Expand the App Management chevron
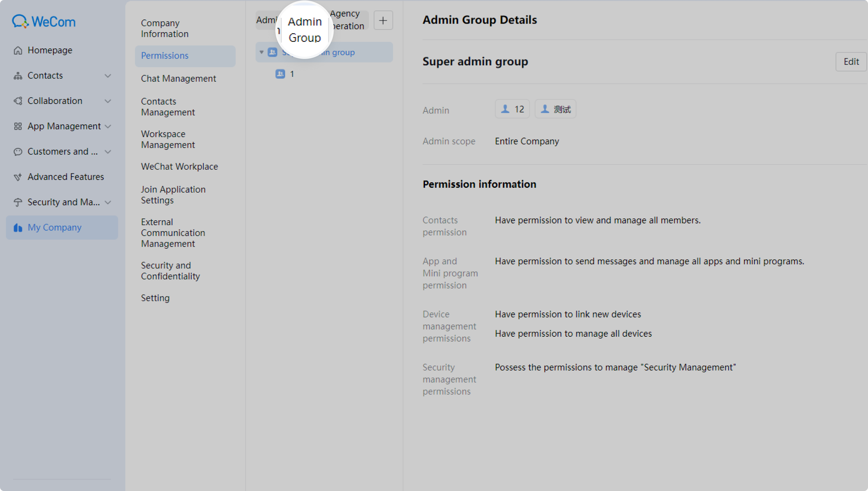 click(x=108, y=126)
